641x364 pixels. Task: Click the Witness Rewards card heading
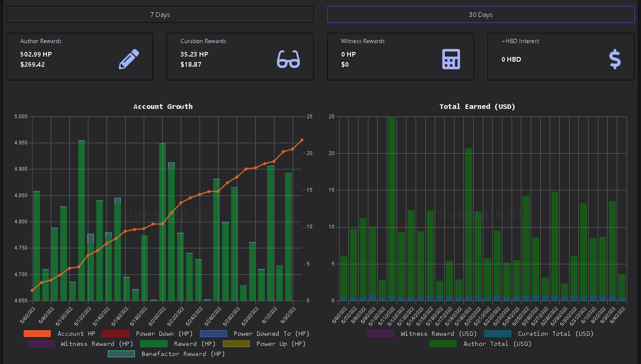[x=363, y=41]
